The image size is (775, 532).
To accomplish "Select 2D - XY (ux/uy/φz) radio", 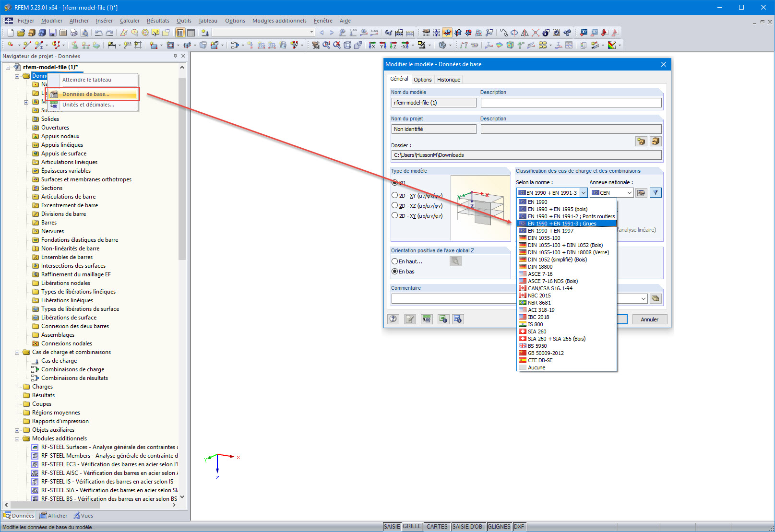I will (394, 215).
